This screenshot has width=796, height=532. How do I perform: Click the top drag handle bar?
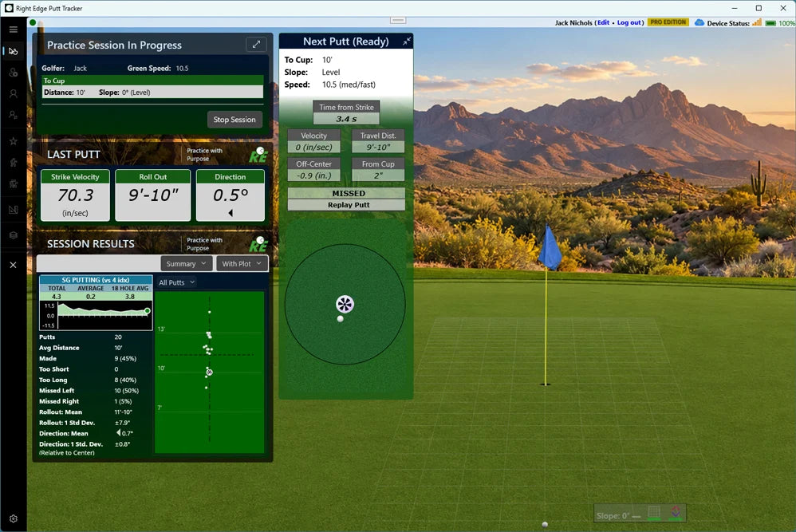coord(398,20)
